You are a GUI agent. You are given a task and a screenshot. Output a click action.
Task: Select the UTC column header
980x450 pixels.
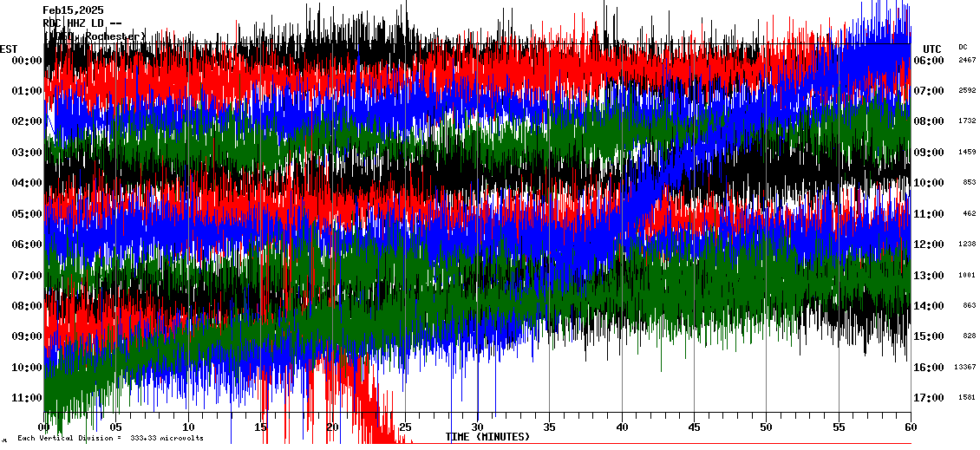click(931, 49)
